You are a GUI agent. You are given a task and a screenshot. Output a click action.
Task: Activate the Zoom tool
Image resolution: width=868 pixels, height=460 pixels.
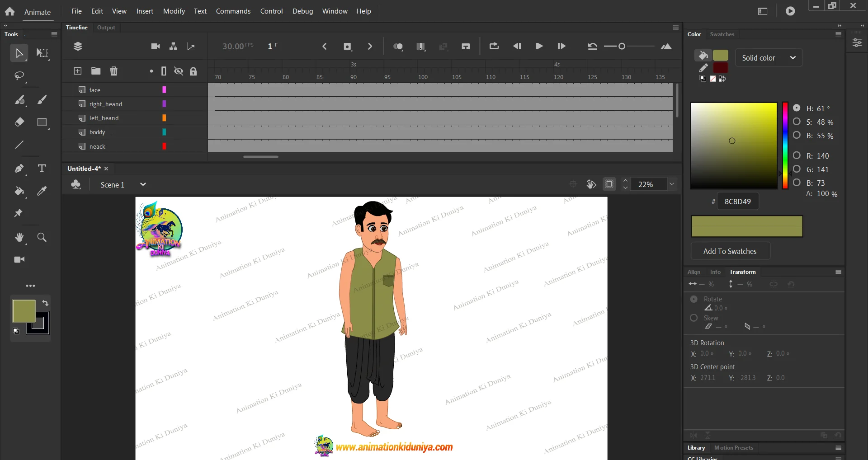coord(42,237)
